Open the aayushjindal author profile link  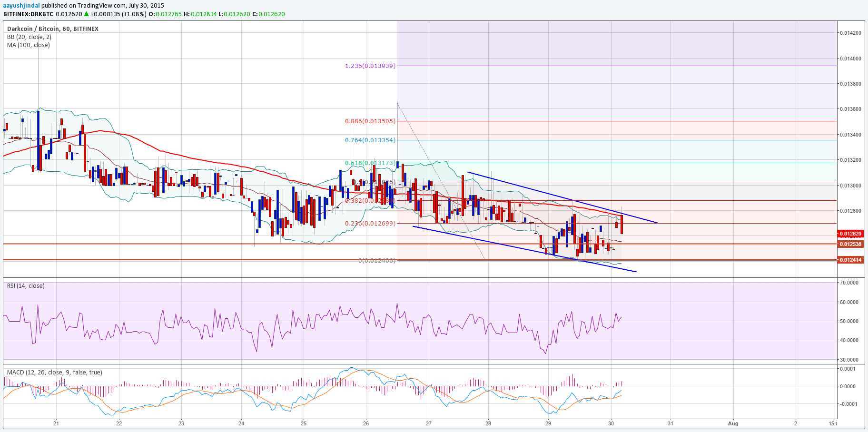21,5
